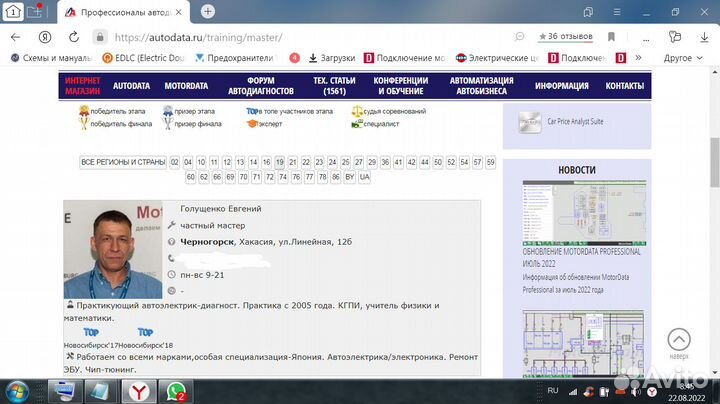This screenshot has height=404, width=720.
Task: Select the BY country filter
Action: 349,177
